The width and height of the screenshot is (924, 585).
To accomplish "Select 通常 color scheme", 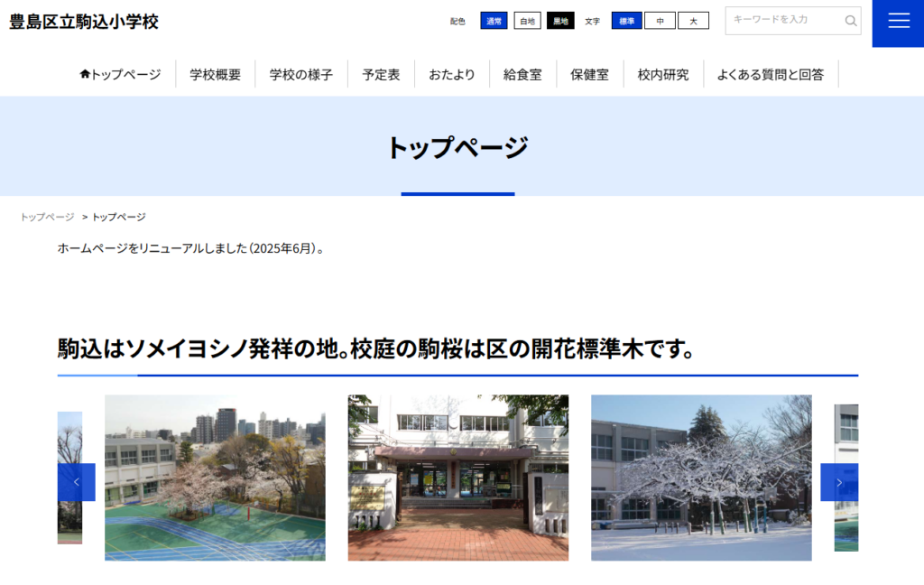I will point(494,21).
